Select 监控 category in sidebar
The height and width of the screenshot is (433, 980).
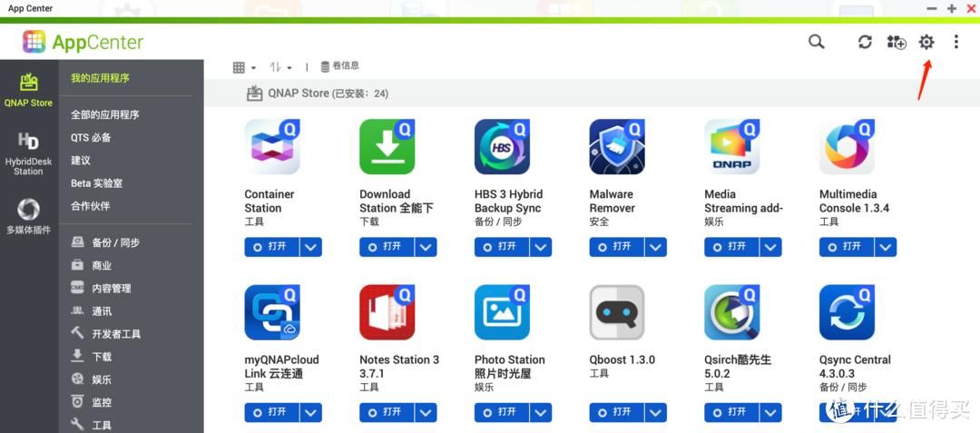pyautogui.click(x=92, y=402)
